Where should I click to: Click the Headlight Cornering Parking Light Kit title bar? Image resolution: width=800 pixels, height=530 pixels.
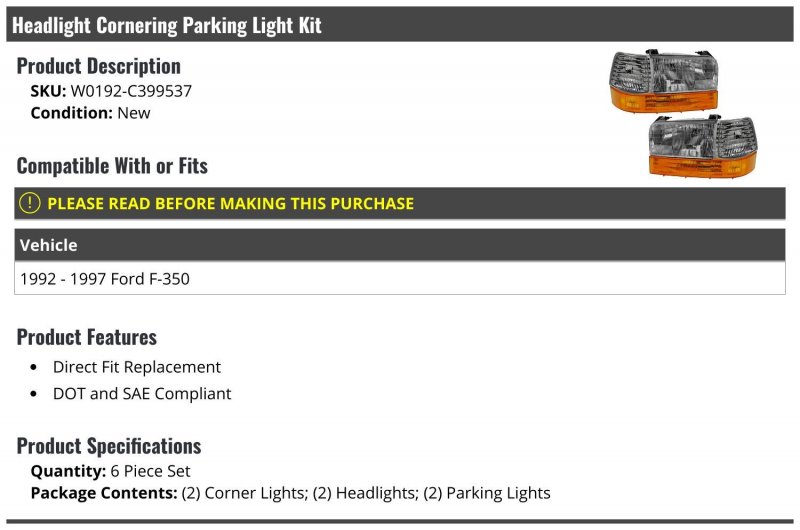click(x=399, y=24)
